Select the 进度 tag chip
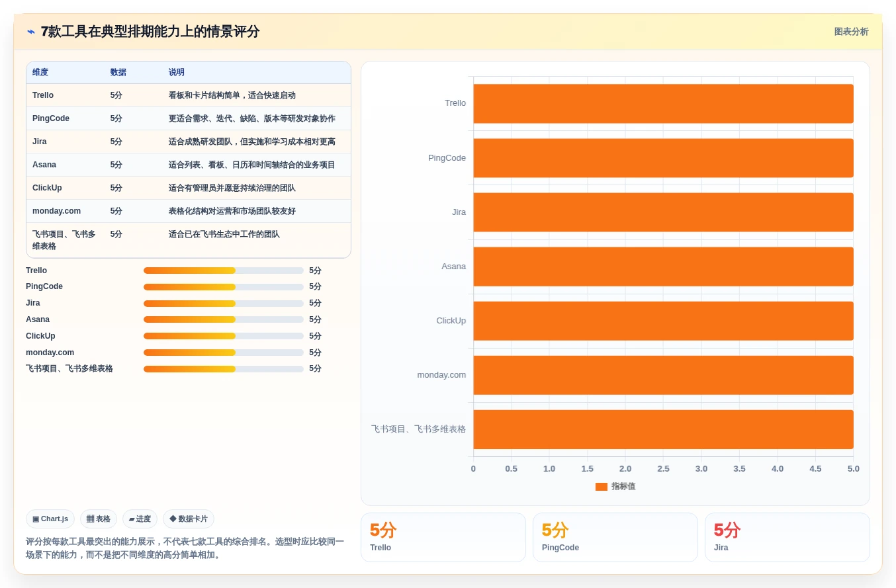896x588 pixels. (140, 519)
